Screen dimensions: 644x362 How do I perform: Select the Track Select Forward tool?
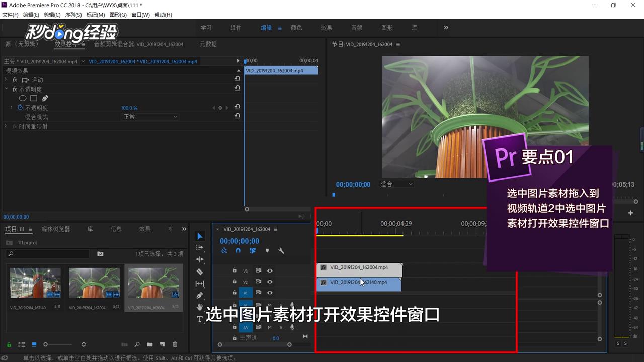(200, 248)
